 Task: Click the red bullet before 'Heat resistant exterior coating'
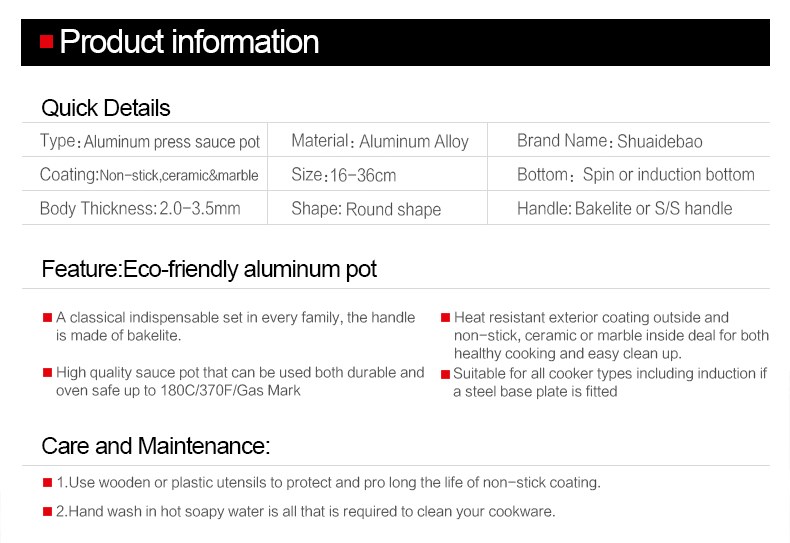tap(445, 318)
